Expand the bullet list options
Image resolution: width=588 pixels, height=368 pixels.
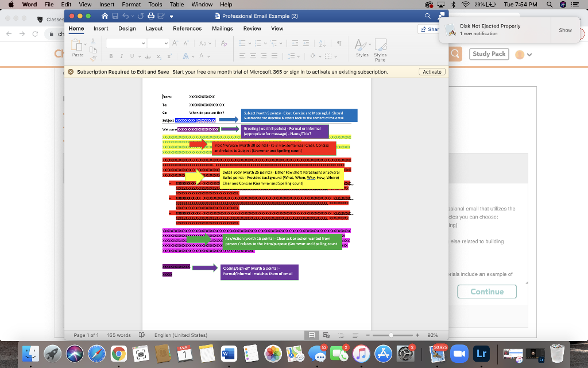(x=250, y=44)
